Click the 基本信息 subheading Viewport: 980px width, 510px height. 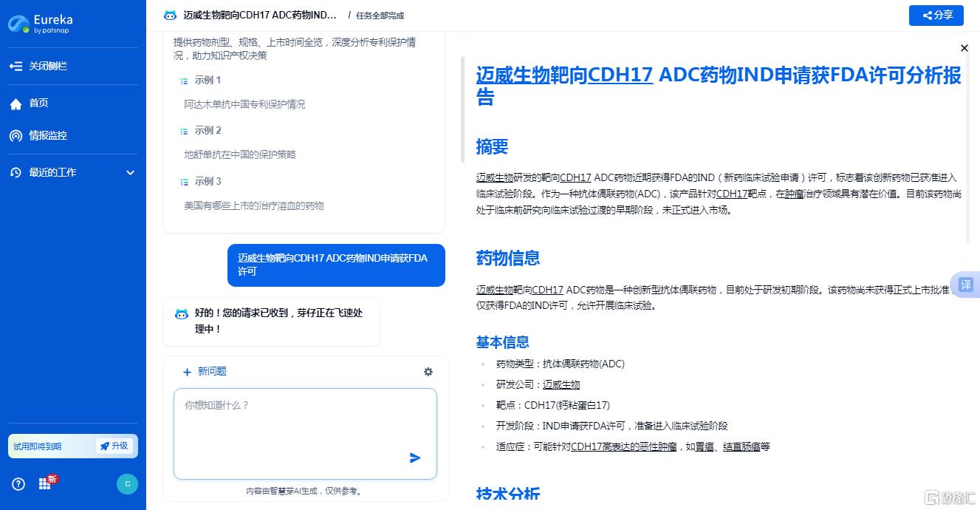[x=503, y=342]
